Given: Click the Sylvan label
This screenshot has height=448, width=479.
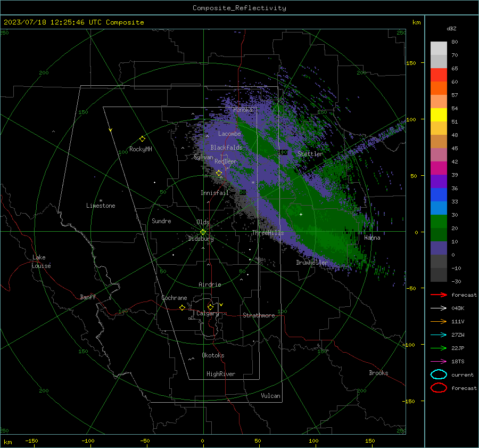Looking at the screenshot, I should click(203, 157).
